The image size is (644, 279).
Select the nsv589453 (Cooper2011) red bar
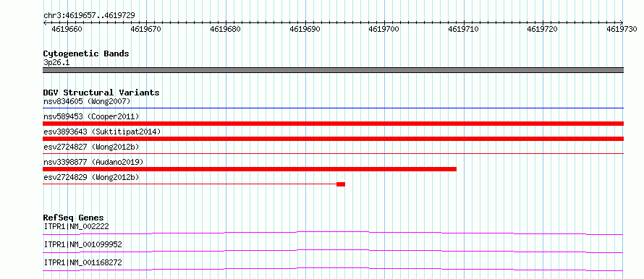(333, 124)
